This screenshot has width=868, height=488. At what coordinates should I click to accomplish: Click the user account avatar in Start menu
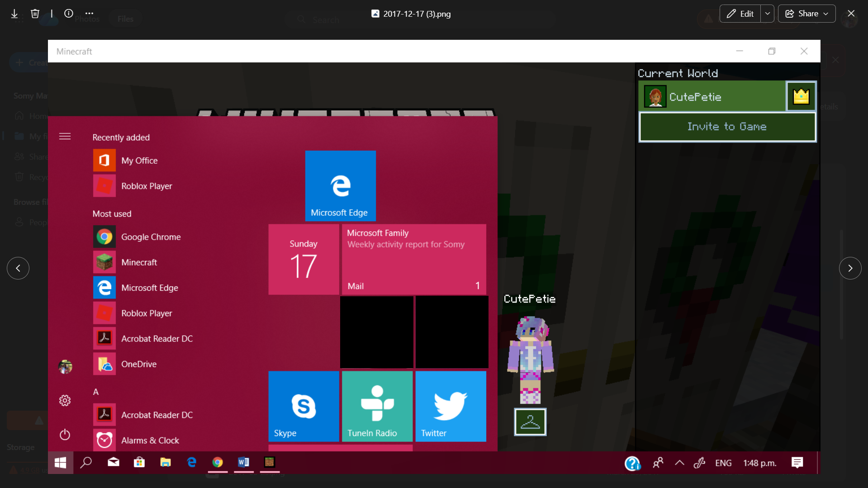pos(65,367)
